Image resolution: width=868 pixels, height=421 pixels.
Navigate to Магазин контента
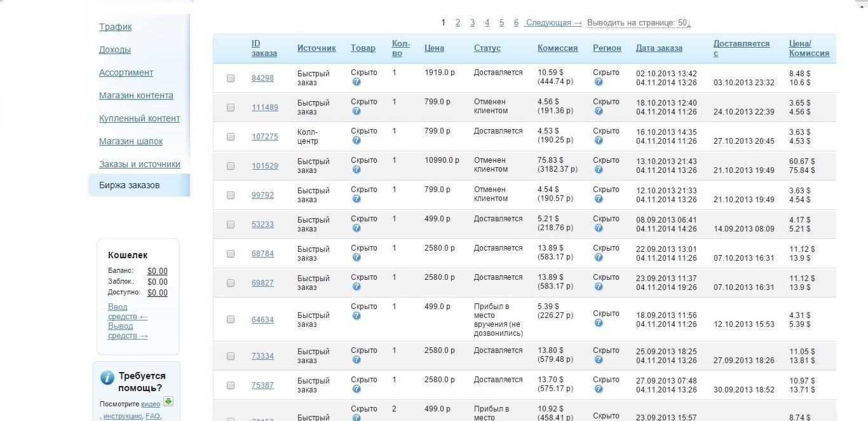tap(136, 95)
